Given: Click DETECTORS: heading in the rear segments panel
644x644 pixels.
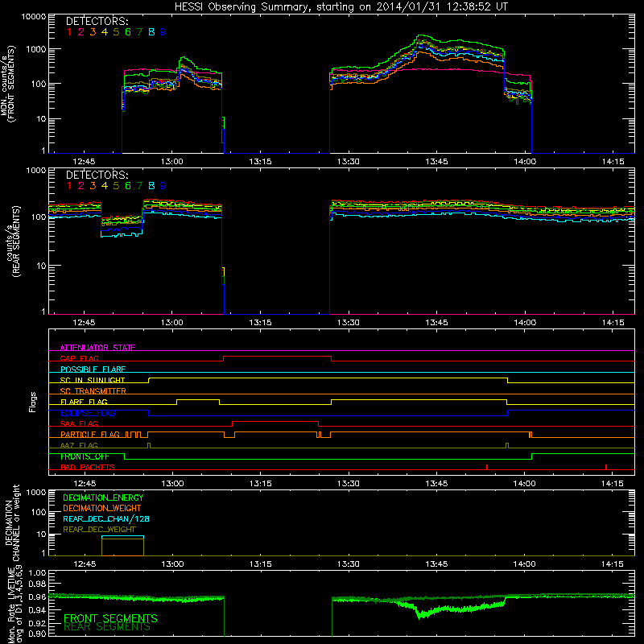Looking at the screenshot, I should [x=97, y=175].
